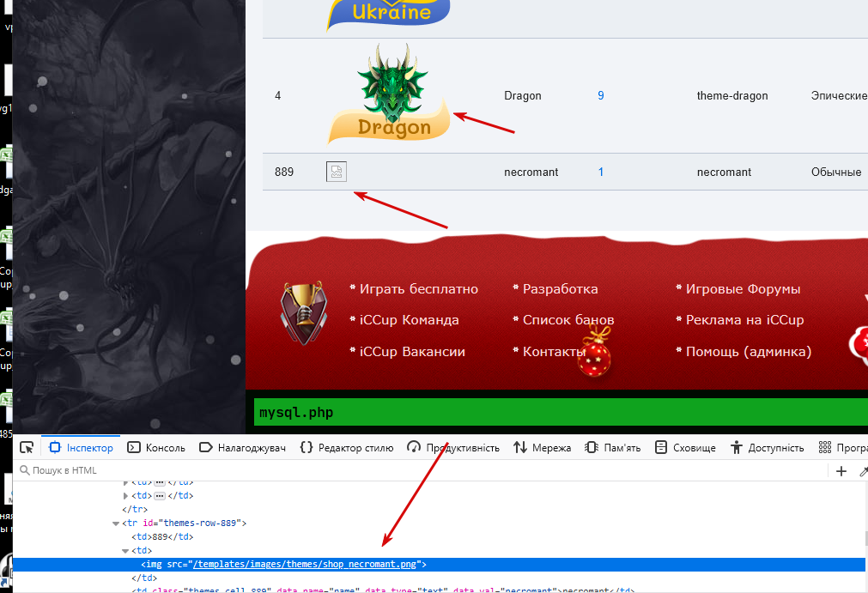This screenshot has height=593, width=868.
Task: Click the Ukraine theme banner image
Action: (388, 15)
